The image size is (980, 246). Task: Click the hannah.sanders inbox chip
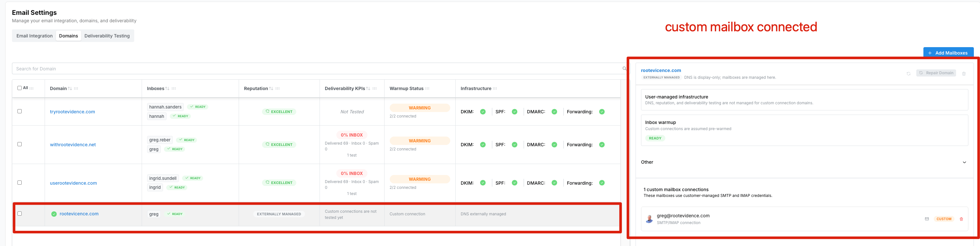[x=165, y=107]
